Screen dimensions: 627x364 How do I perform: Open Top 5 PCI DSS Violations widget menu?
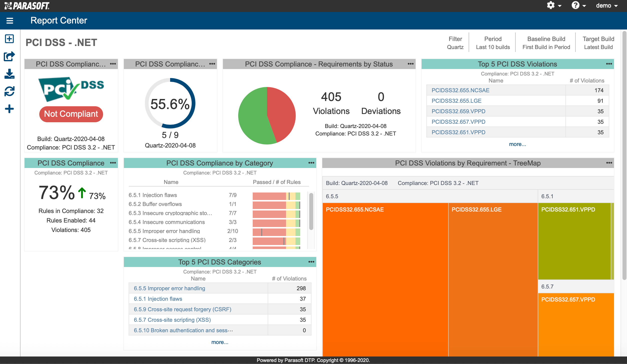coord(609,64)
